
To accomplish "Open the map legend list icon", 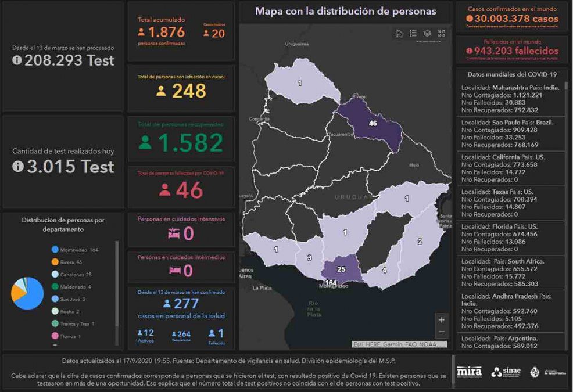I will click(413, 34).
